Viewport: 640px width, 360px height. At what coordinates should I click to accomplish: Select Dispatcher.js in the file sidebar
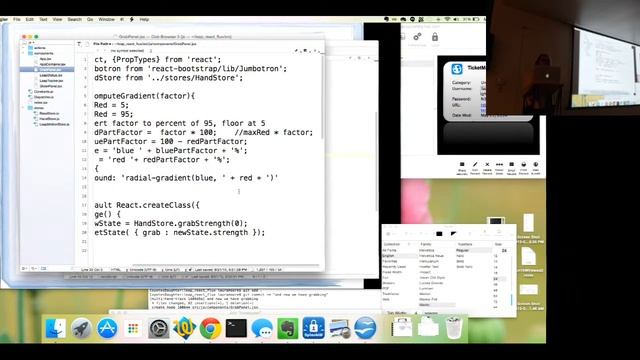point(43,97)
